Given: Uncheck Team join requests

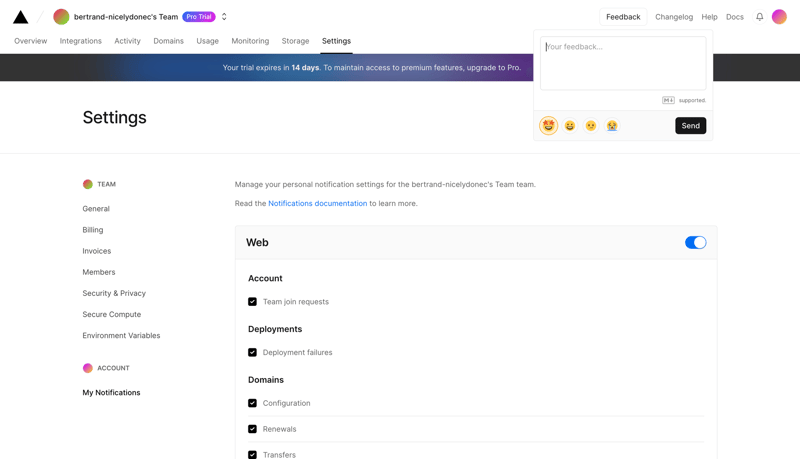Looking at the screenshot, I should [252, 302].
